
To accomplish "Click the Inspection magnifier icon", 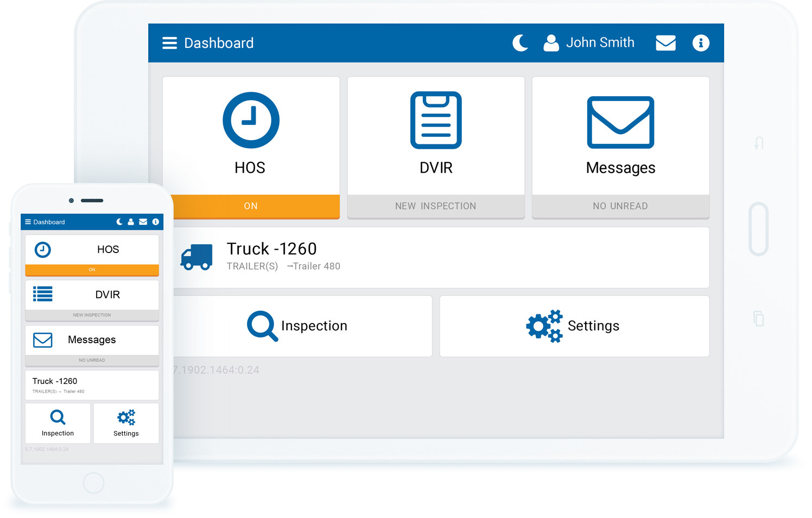I will point(262,326).
